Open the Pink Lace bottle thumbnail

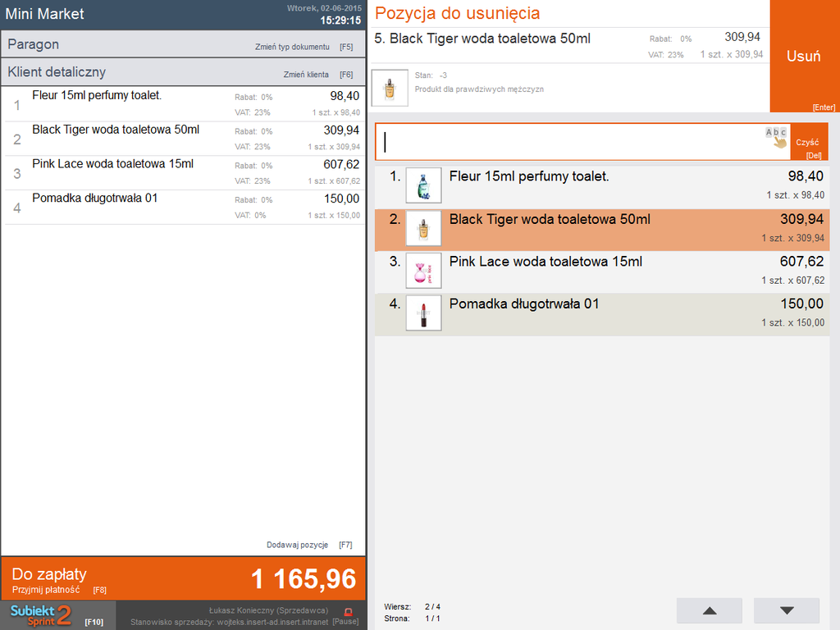click(424, 271)
